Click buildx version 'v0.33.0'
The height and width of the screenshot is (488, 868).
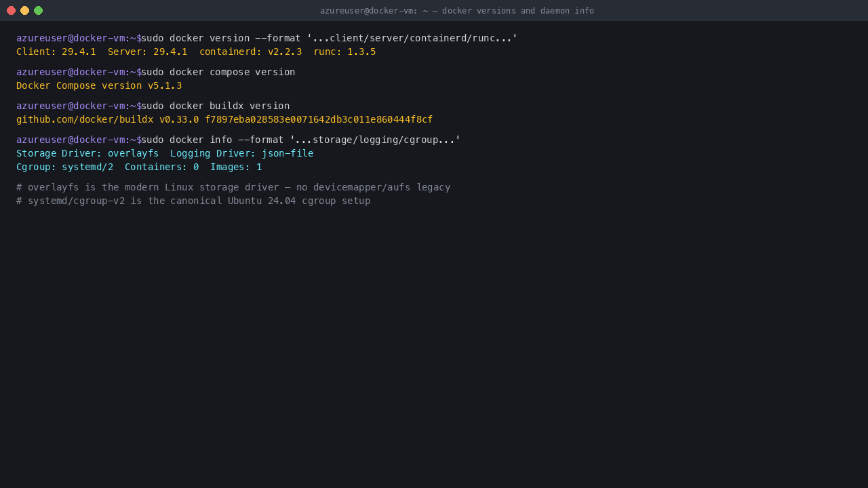coord(179,119)
